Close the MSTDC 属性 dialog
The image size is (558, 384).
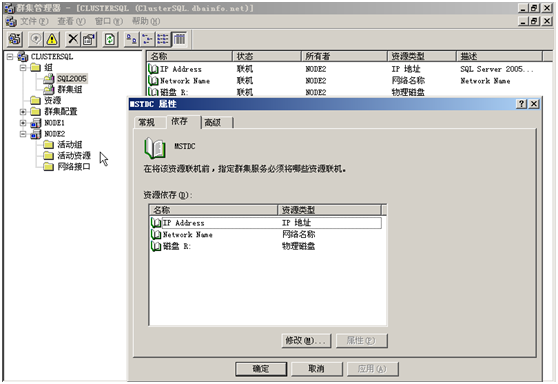pyautogui.click(x=534, y=104)
